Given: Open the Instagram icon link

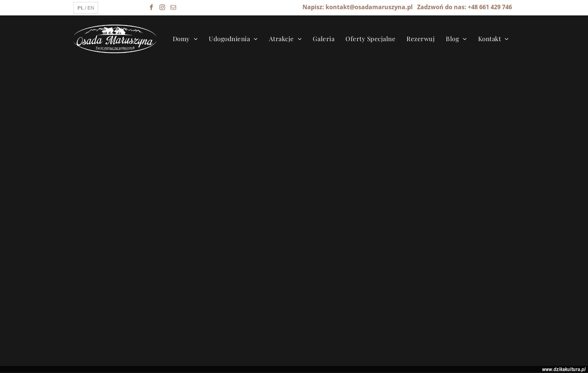Looking at the screenshot, I should click(162, 7).
